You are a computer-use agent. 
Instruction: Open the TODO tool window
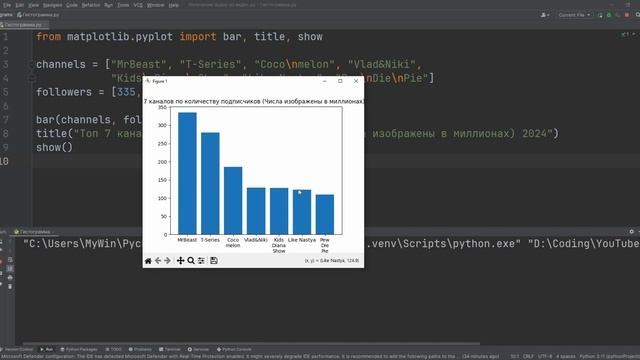(x=114, y=349)
